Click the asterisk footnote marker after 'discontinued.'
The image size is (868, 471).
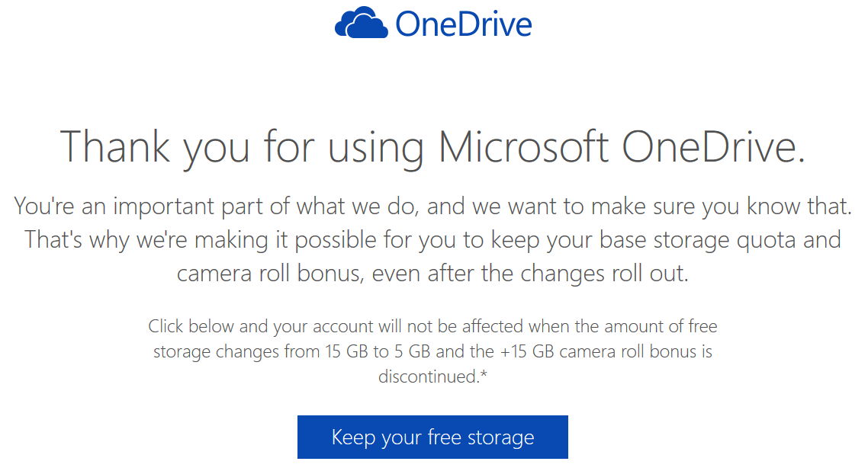(484, 373)
